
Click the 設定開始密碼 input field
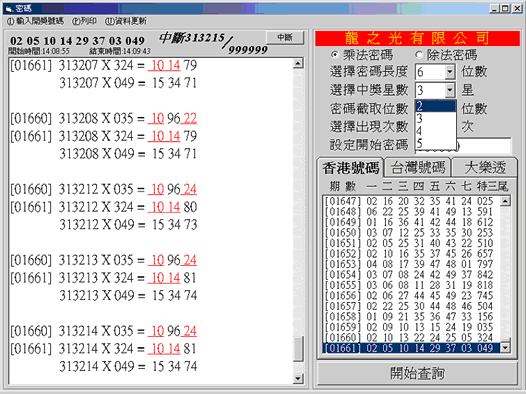pyautogui.click(x=463, y=146)
